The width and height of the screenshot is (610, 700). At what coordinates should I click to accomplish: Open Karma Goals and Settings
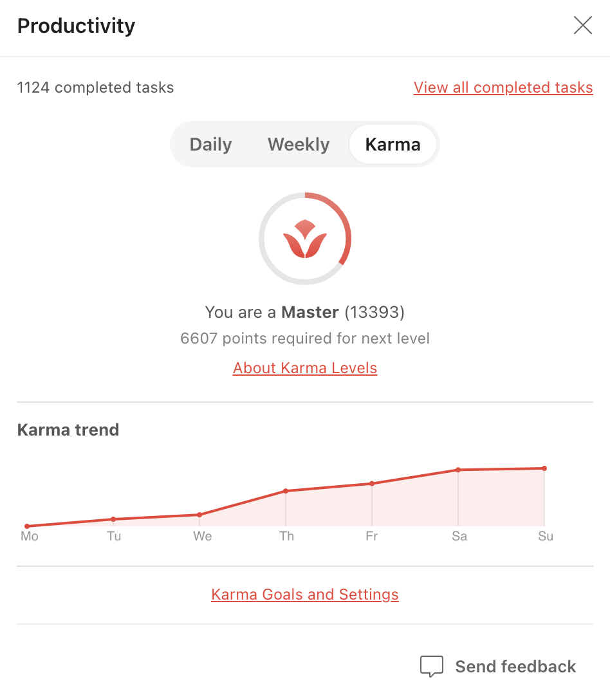click(305, 594)
